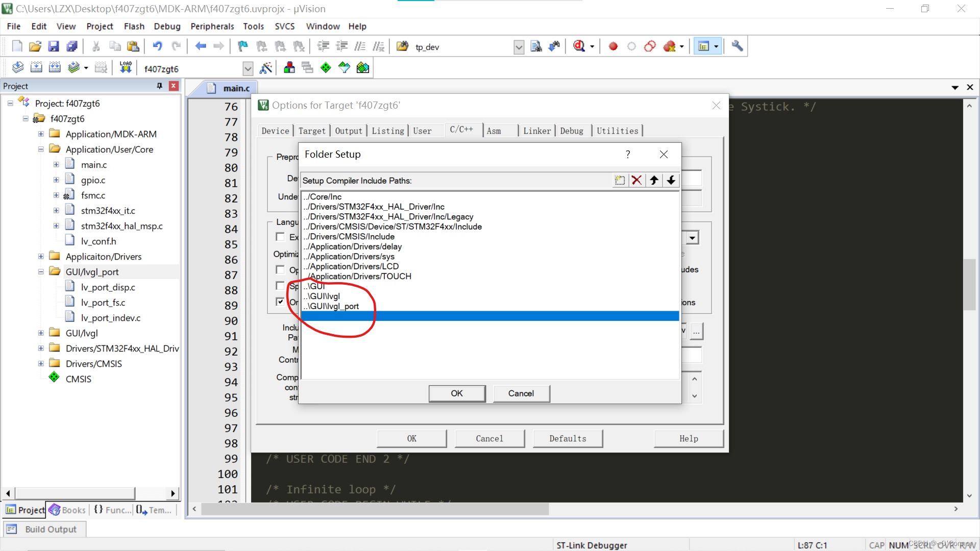Toggle the first Optimization checkbox
This screenshot has height=551, width=980.
pos(280,269)
